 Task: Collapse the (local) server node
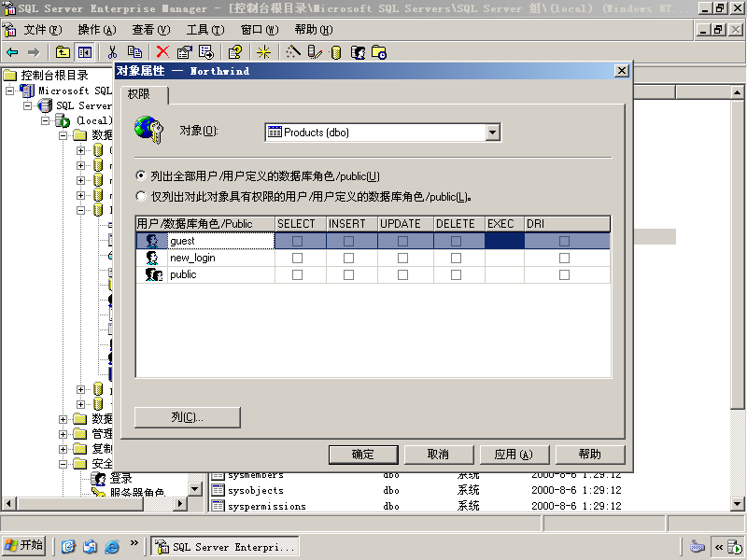[45, 120]
